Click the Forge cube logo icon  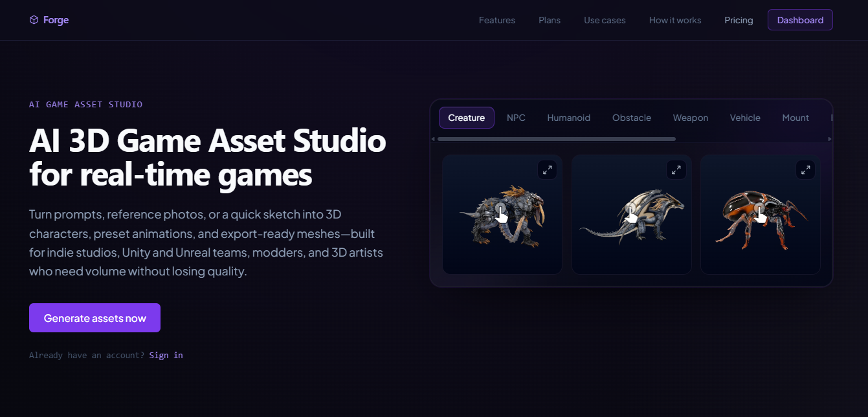coord(34,20)
